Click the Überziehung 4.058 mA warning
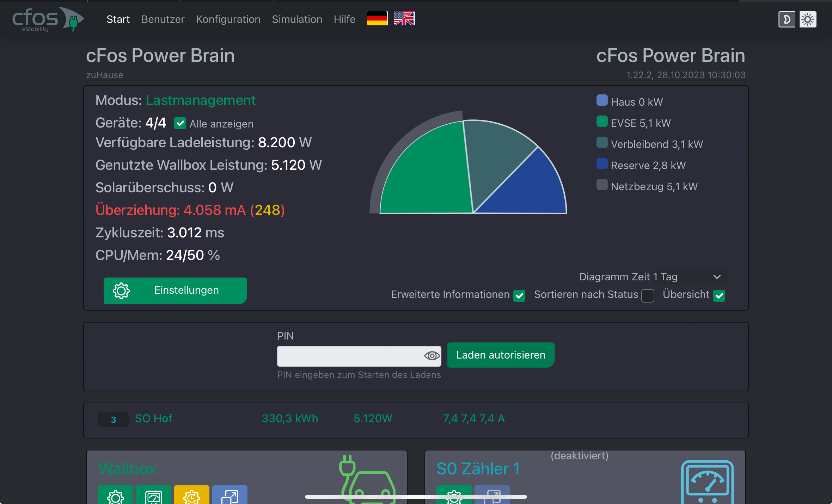The image size is (832, 504). 190,210
